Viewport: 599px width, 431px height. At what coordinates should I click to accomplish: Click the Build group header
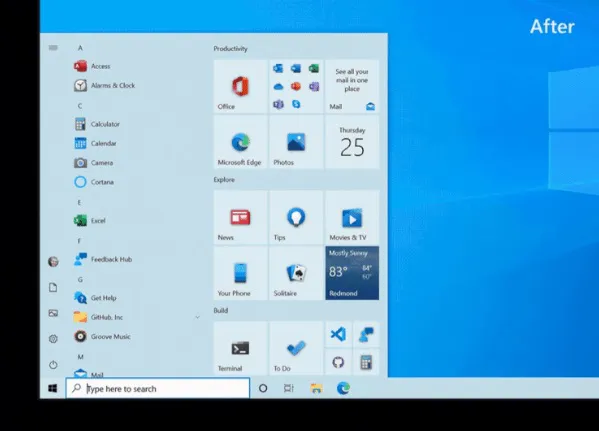[221, 310]
